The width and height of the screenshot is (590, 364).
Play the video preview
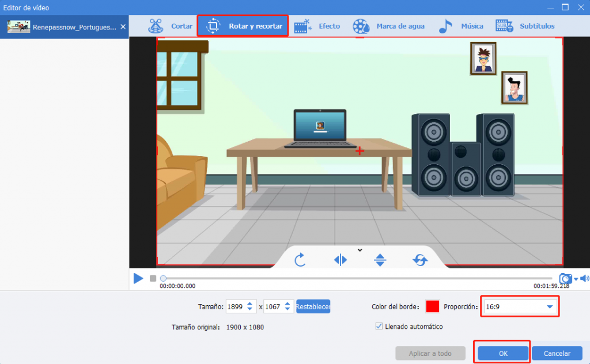[138, 278]
